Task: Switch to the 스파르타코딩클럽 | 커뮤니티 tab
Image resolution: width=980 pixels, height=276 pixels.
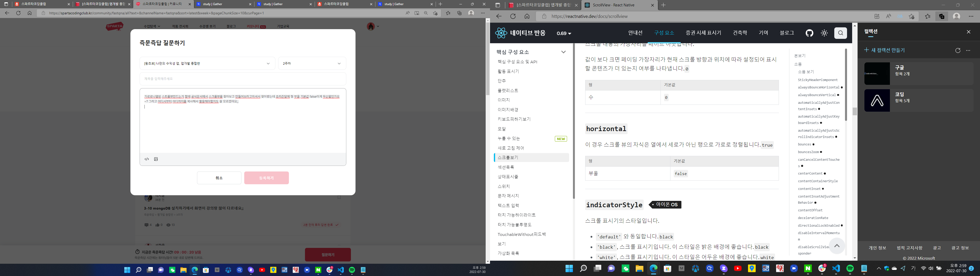Action: [164, 4]
